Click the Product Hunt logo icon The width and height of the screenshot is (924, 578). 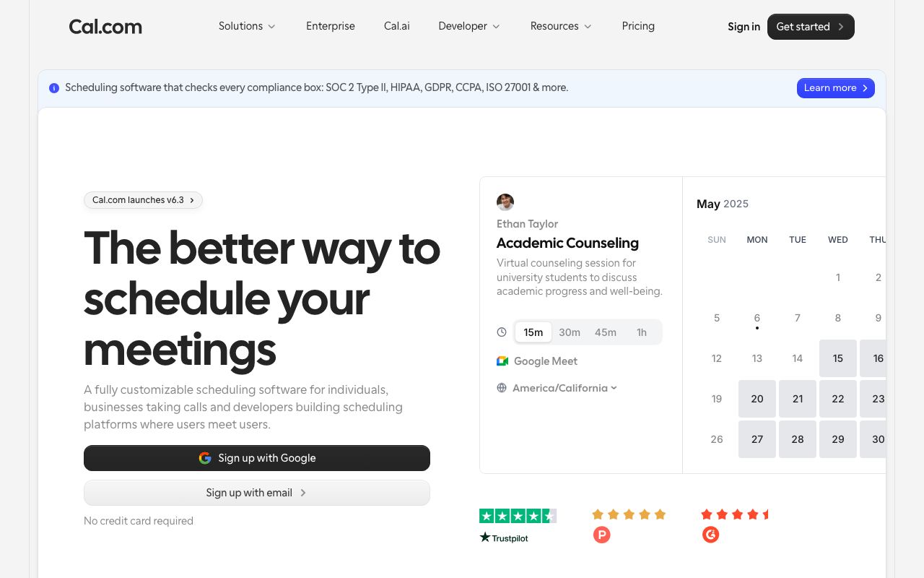click(601, 535)
